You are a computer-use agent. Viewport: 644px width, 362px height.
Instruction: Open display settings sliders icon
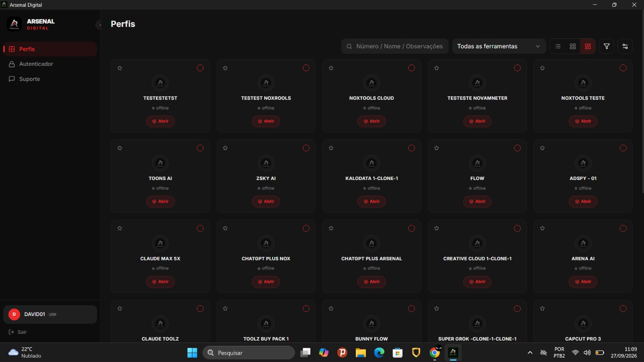[x=625, y=46]
